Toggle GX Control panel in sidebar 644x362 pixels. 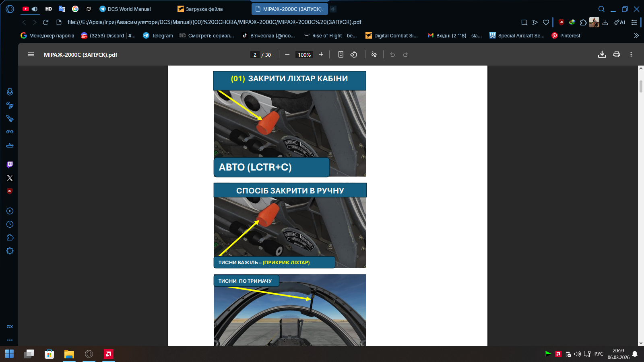10,327
